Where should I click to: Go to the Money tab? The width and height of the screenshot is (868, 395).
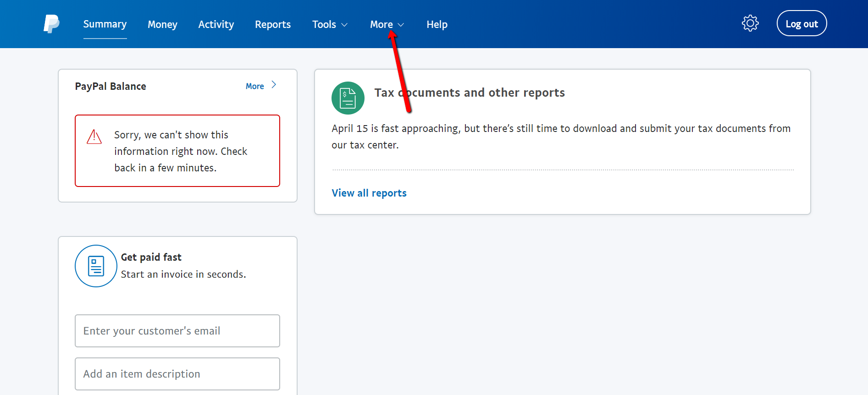[162, 24]
